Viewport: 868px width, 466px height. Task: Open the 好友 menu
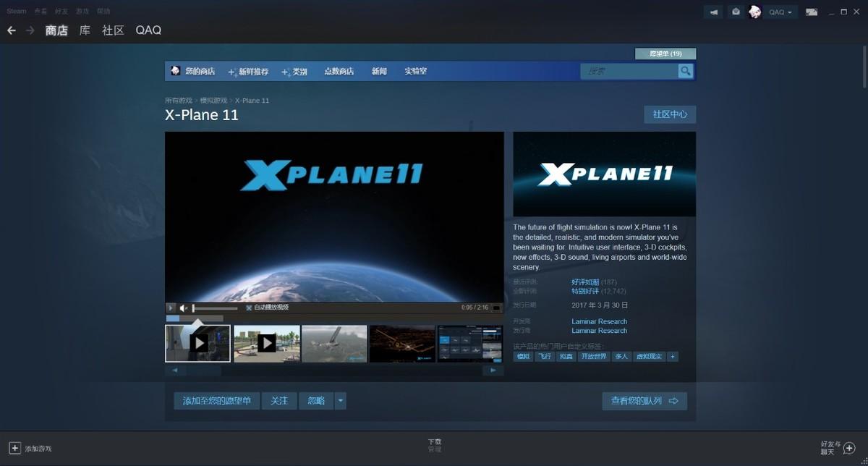pyautogui.click(x=61, y=12)
